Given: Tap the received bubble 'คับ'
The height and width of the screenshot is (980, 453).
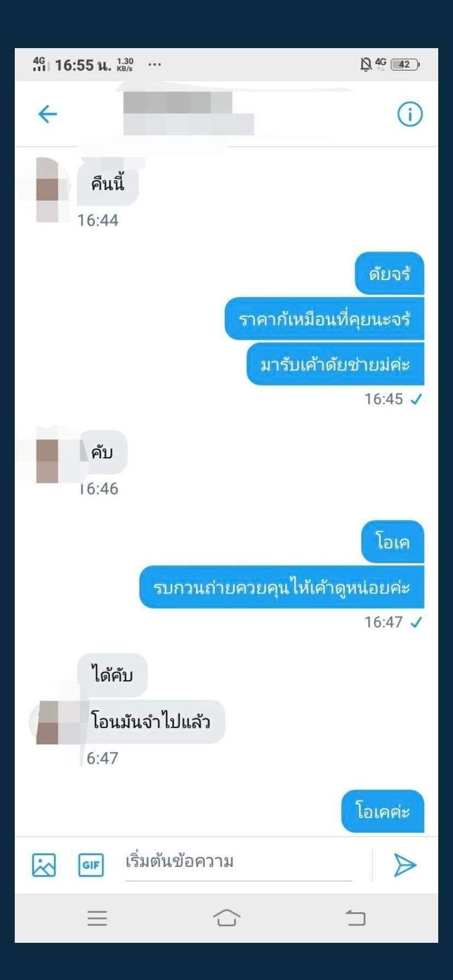Looking at the screenshot, I should (102, 452).
